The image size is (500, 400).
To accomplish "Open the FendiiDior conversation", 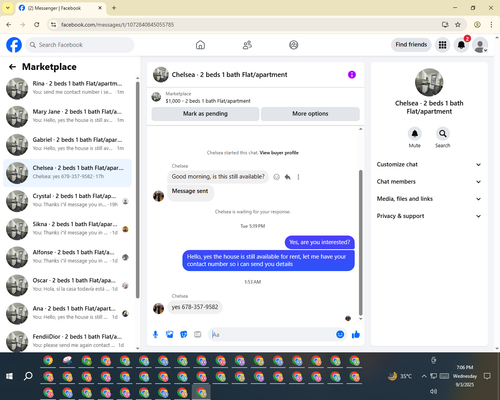I will tap(67, 341).
